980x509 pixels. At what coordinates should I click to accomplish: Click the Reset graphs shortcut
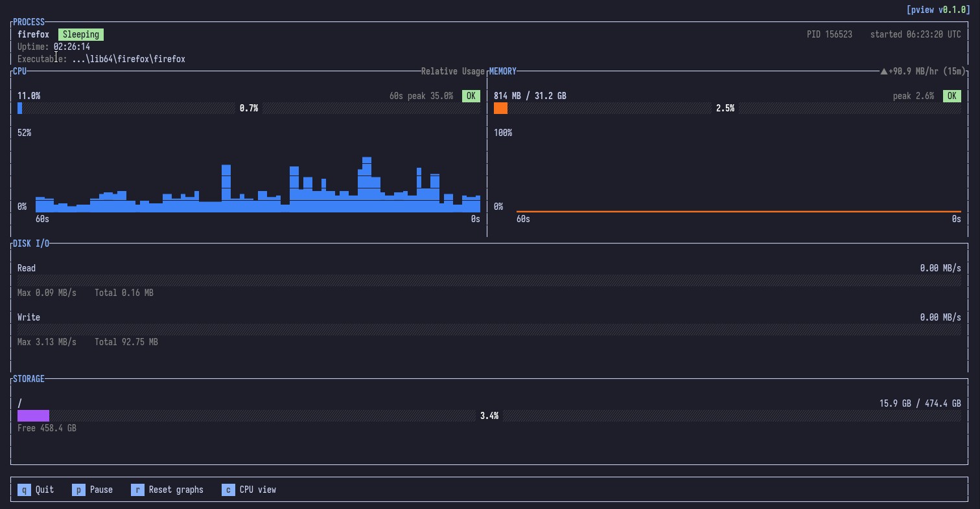[167, 490]
